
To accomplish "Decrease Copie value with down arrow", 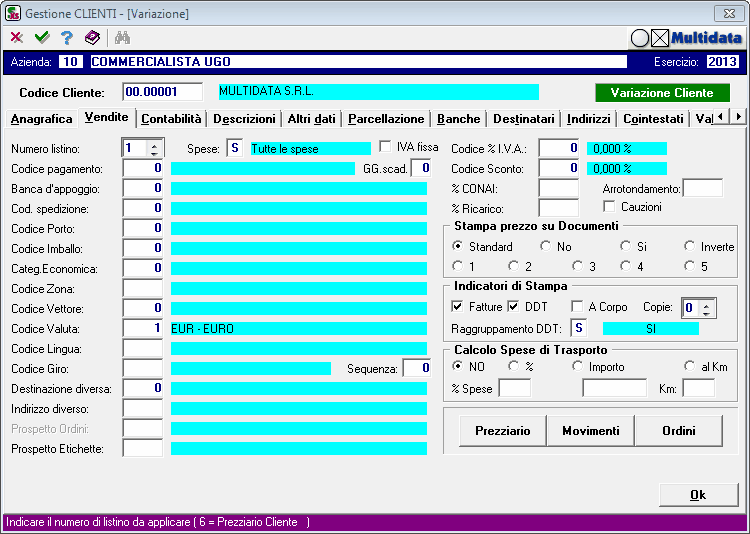I will (706, 312).
